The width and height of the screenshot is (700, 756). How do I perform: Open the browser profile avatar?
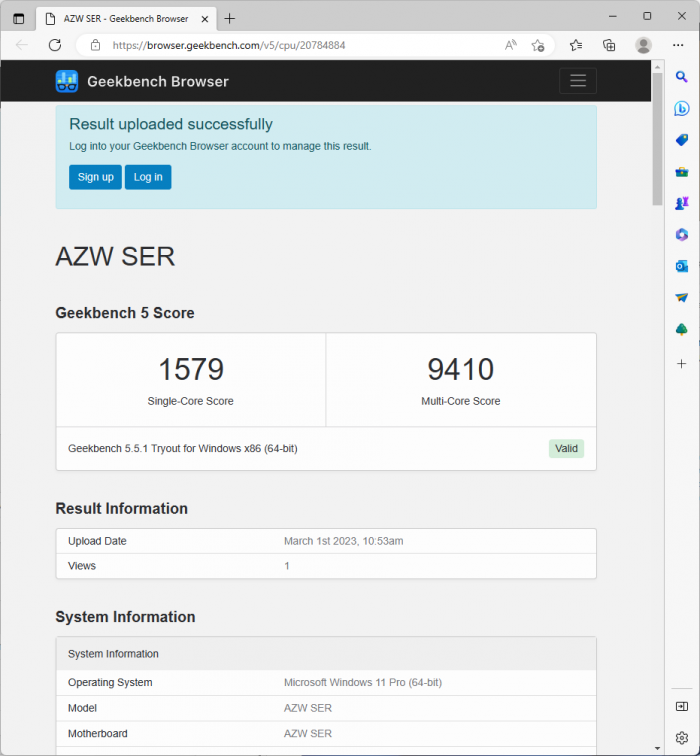coord(643,45)
